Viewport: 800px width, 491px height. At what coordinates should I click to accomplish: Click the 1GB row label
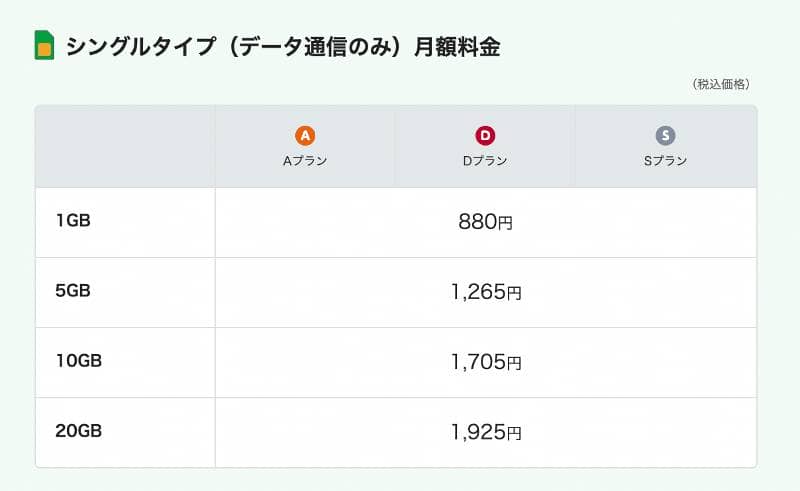pos(73,221)
